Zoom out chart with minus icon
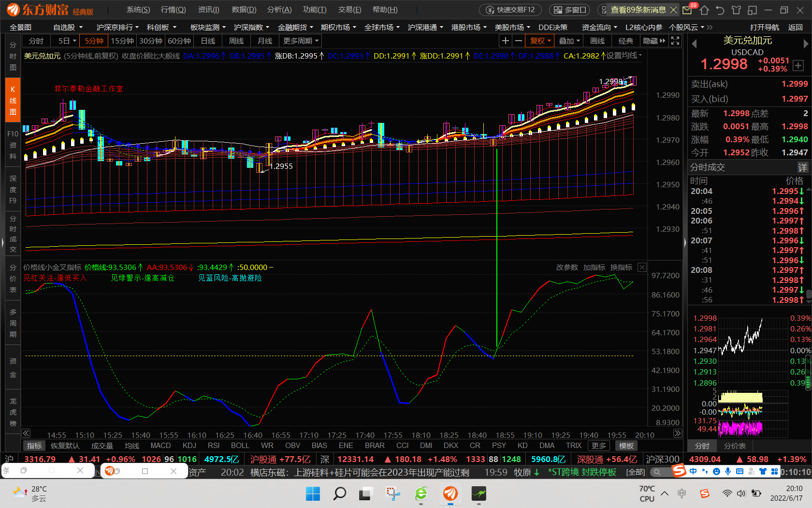 (519, 41)
